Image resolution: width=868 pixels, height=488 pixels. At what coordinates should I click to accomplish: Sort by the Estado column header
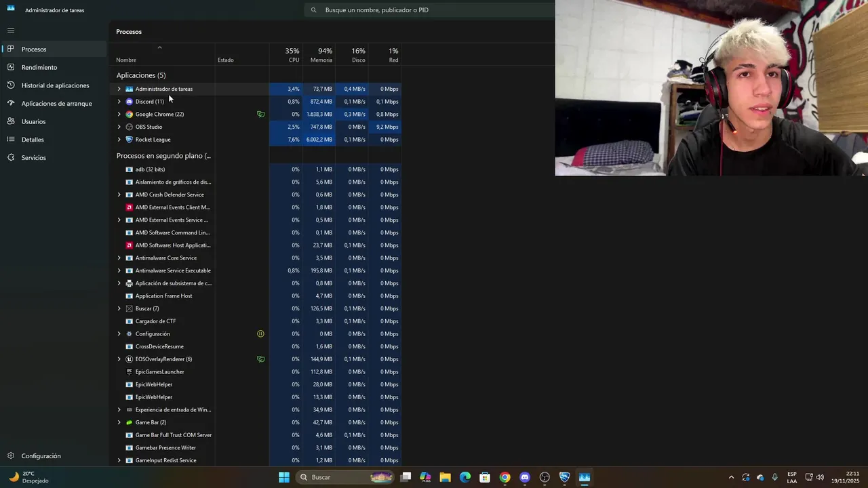point(226,60)
